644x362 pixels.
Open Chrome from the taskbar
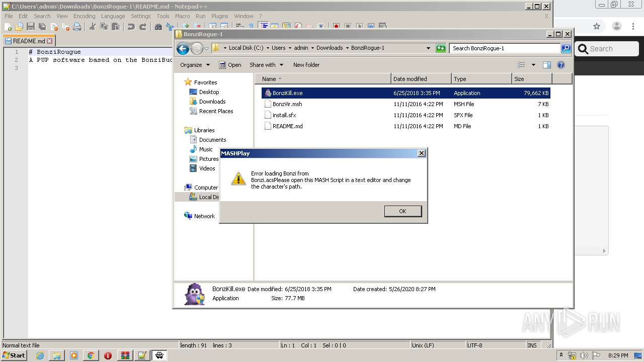(91, 355)
